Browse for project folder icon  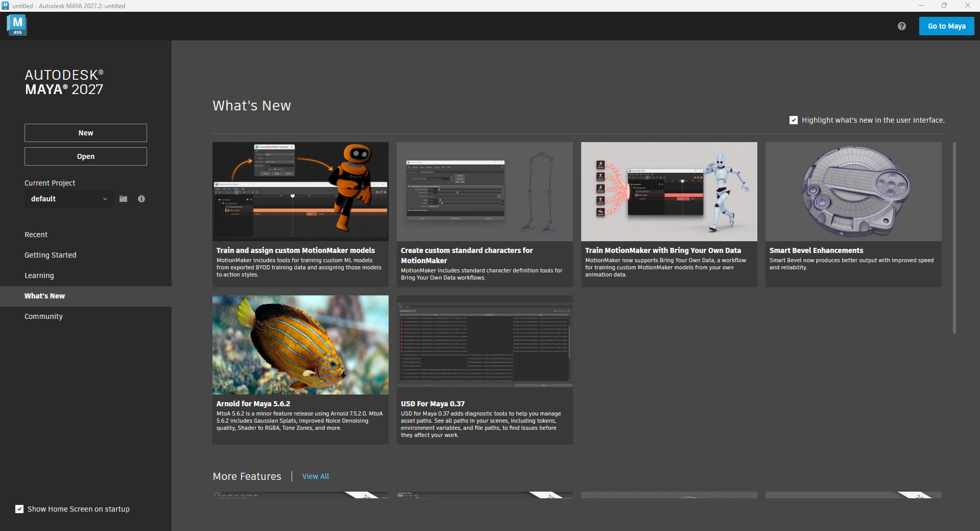(124, 199)
